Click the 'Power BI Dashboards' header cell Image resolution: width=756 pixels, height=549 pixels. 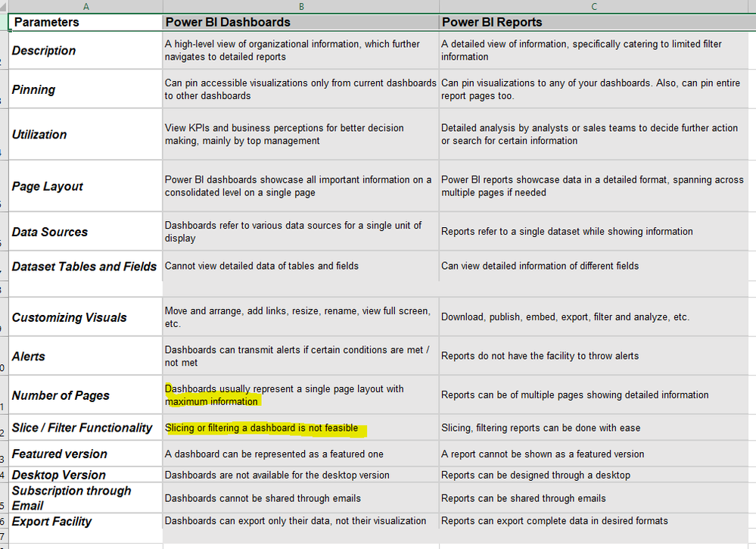click(301, 22)
